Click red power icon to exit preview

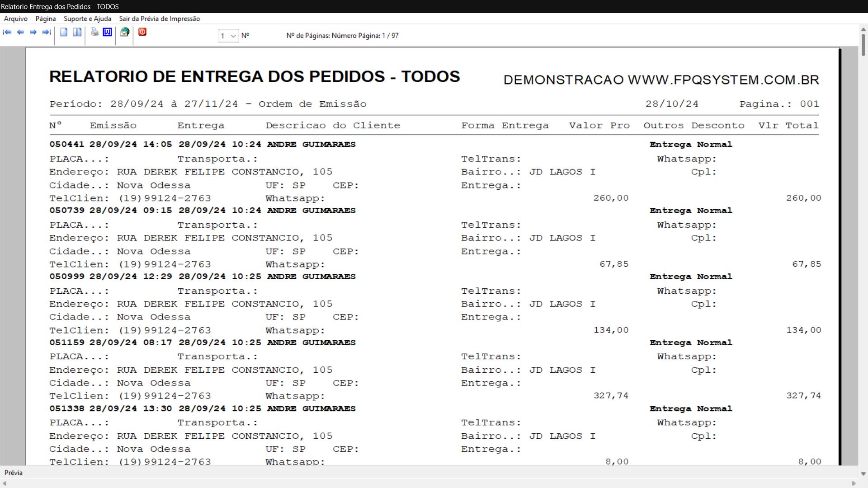tap(142, 32)
